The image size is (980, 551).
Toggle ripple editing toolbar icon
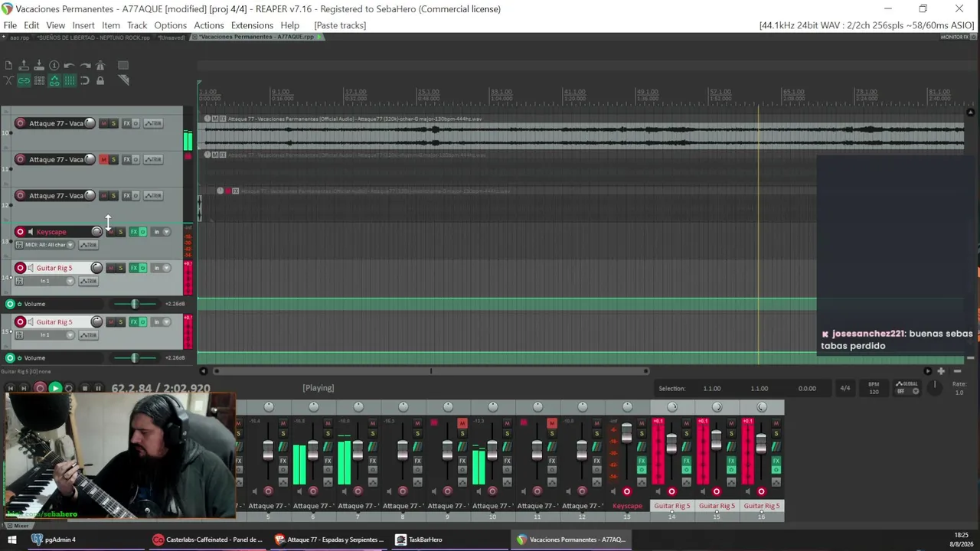coord(39,80)
